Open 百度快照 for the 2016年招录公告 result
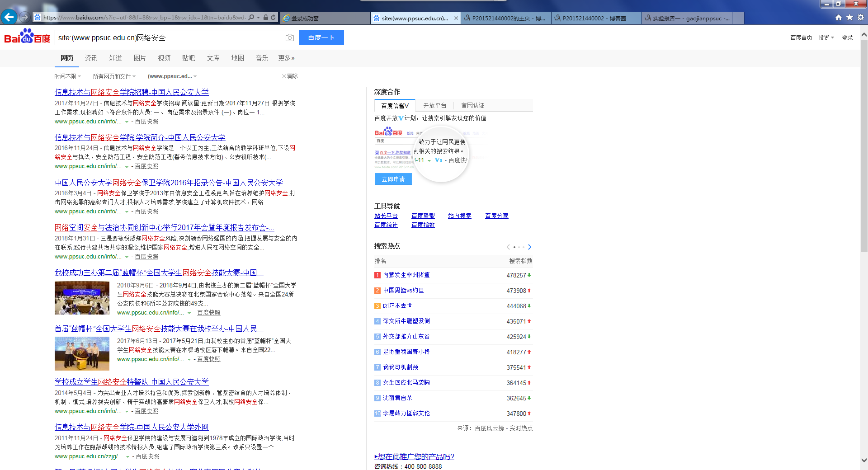Image resolution: width=868 pixels, height=470 pixels. point(146,211)
